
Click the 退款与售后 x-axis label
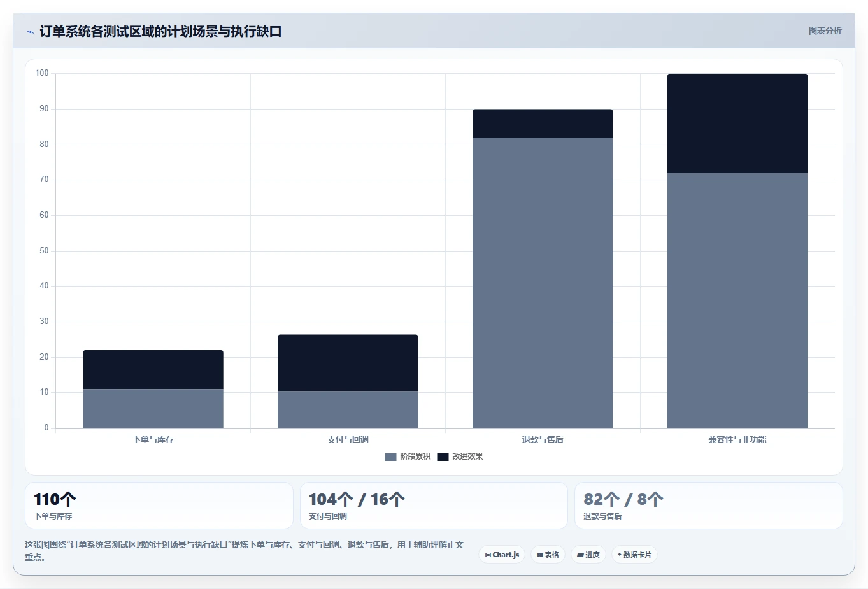543,439
